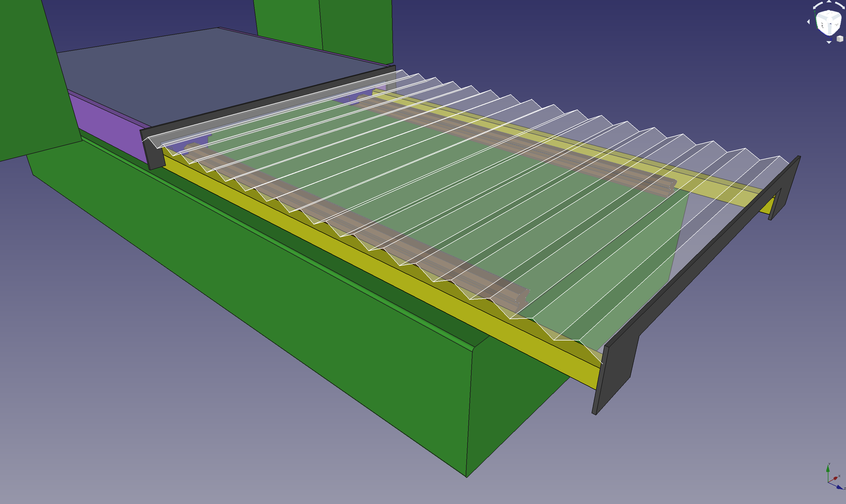The image size is (846, 504).
Task: Click the navigation cube's left arrow
Action: coord(808,22)
